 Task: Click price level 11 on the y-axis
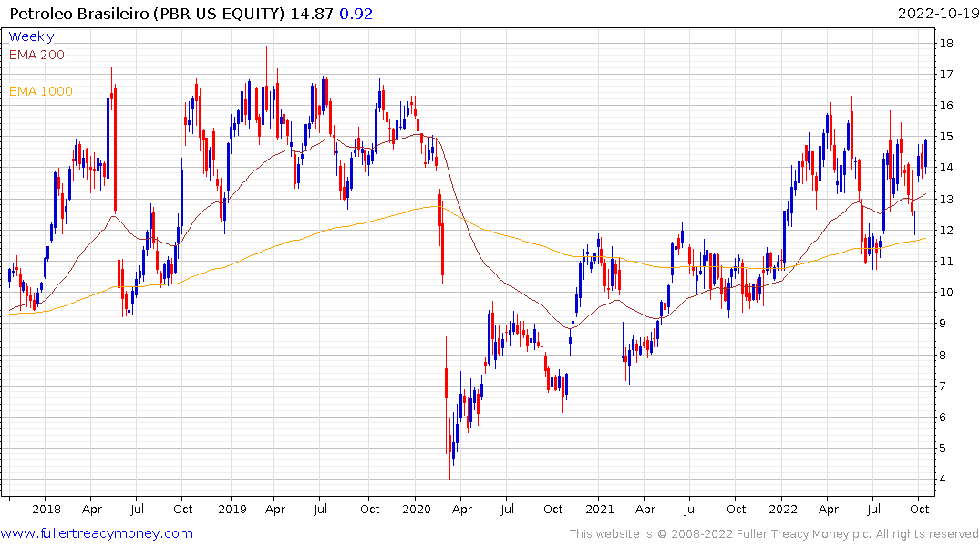click(946, 262)
